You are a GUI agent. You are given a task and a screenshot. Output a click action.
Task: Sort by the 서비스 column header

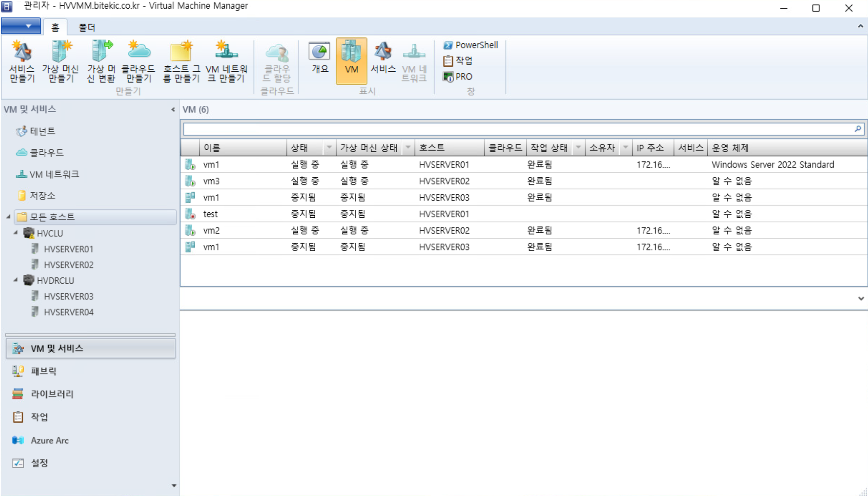pyautogui.click(x=691, y=148)
